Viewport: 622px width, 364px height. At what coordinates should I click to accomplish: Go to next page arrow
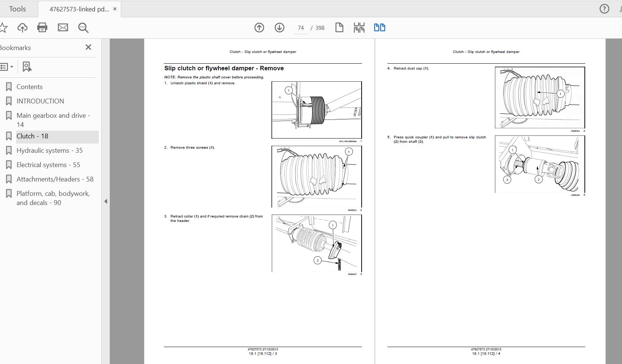coord(280,28)
